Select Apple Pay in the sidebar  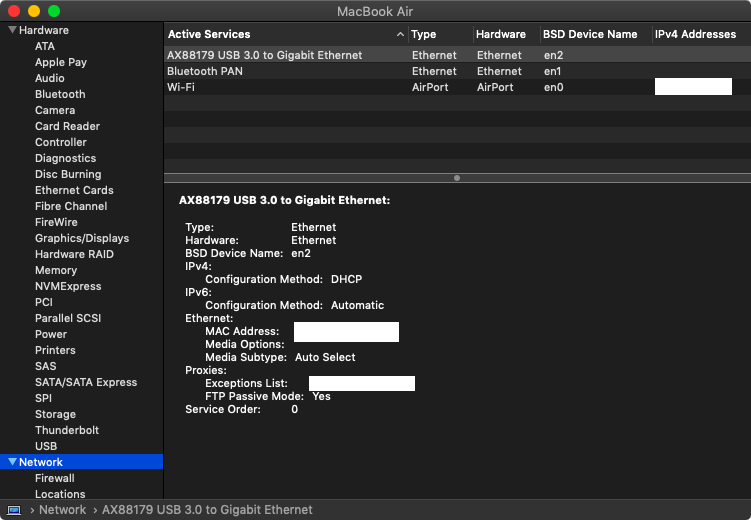[61, 62]
